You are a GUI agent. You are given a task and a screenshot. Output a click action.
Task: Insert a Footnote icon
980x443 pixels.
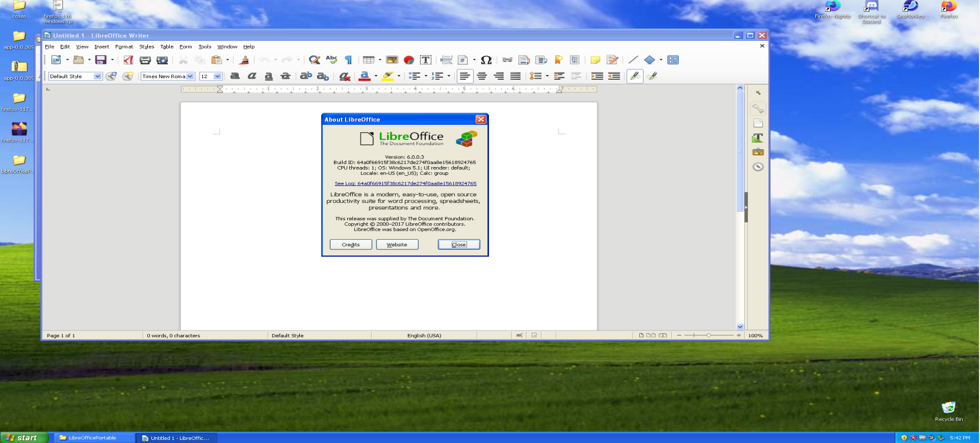524,60
